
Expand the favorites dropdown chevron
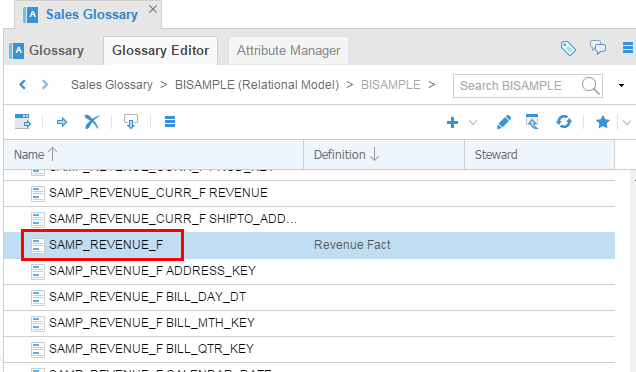coord(627,122)
